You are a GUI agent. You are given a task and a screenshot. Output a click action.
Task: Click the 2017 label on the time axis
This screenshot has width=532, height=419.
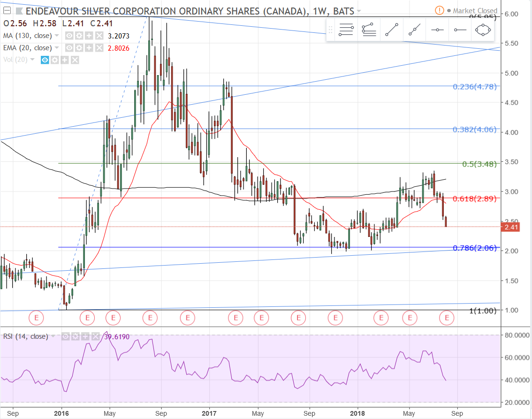click(x=209, y=413)
